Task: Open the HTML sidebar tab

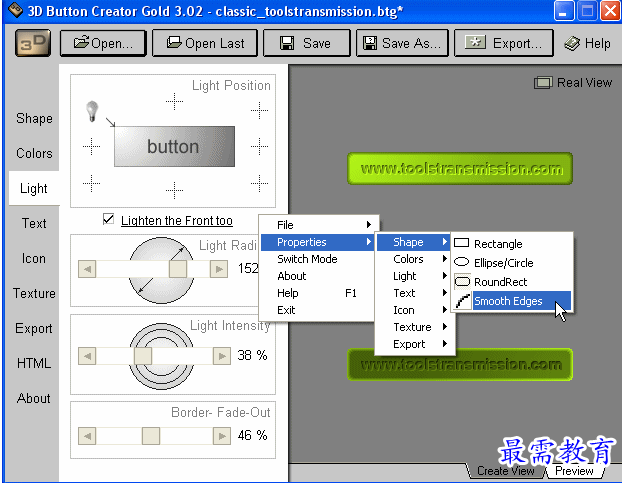Action: pos(34,363)
